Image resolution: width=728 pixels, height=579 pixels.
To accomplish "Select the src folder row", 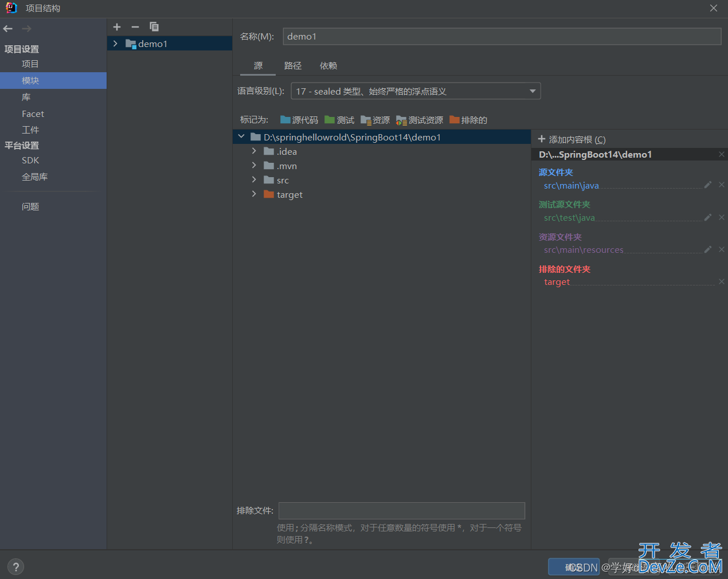I will [382, 180].
